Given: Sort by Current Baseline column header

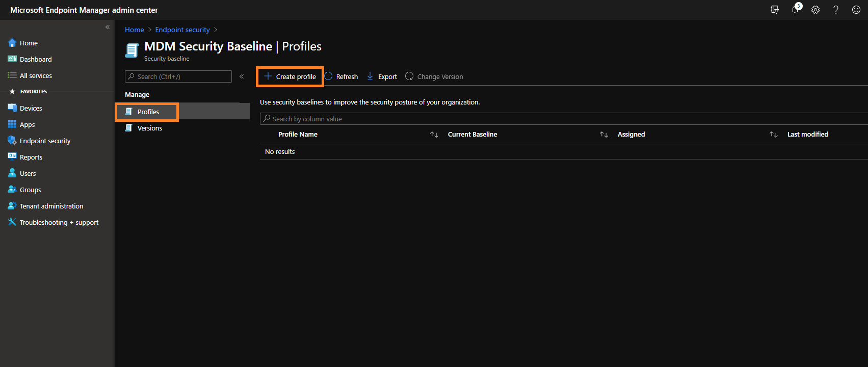Looking at the screenshot, I should [472, 134].
